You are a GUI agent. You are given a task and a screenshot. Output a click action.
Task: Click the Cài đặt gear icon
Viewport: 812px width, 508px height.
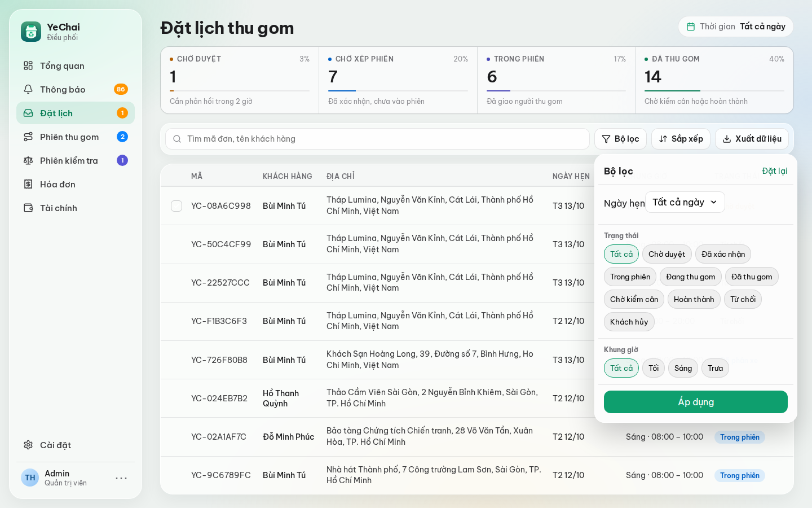(x=28, y=445)
